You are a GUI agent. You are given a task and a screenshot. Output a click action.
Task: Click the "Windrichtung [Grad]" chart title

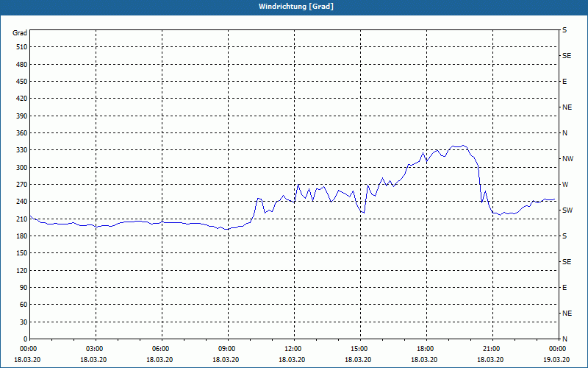point(296,7)
